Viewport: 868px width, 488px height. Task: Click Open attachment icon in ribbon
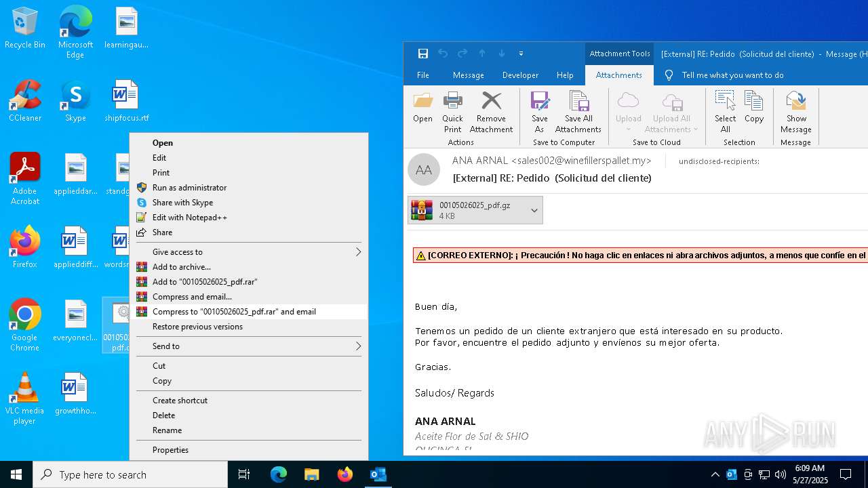pos(422,108)
